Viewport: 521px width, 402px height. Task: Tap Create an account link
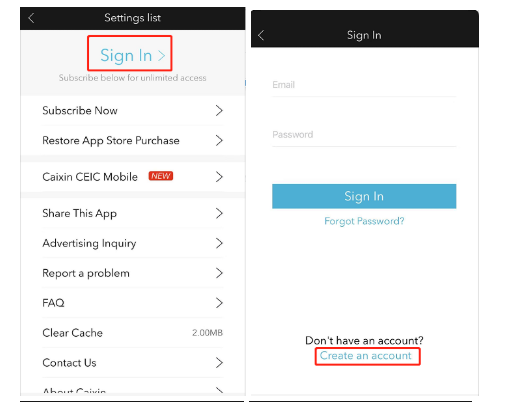point(366,356)
